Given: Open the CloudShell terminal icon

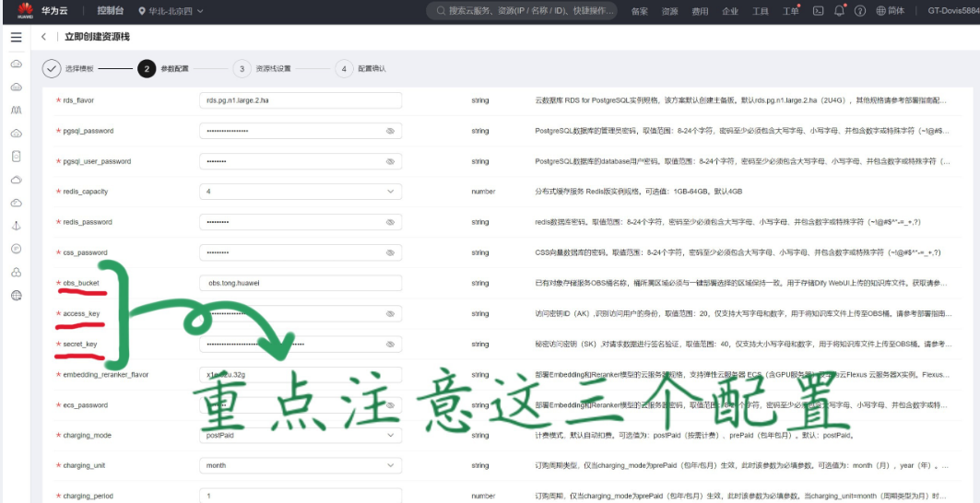Looking at the screenshot, I should coord(818,11).
